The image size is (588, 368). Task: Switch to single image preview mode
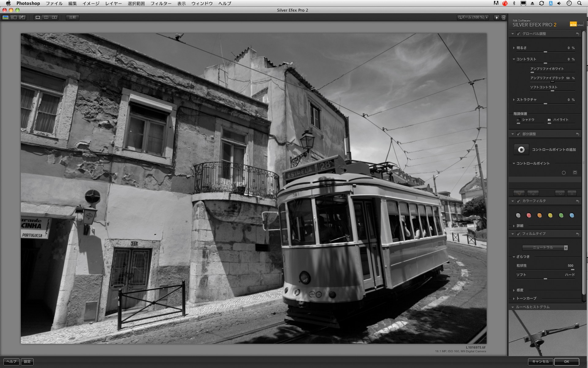(x=38, y=17)
